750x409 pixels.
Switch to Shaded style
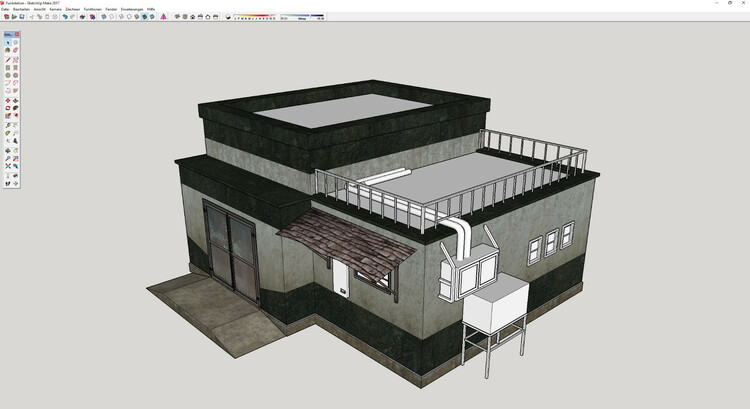(x=137, y=17)
